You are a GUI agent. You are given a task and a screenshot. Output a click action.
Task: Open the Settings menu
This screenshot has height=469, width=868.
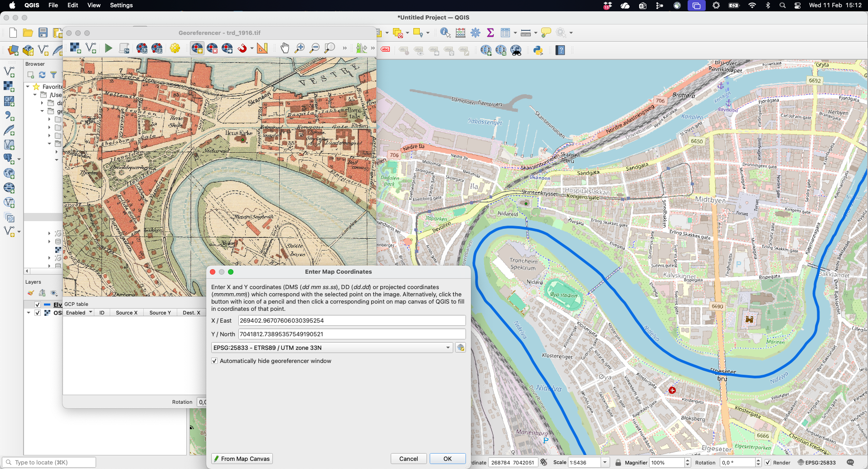(121, 5)
